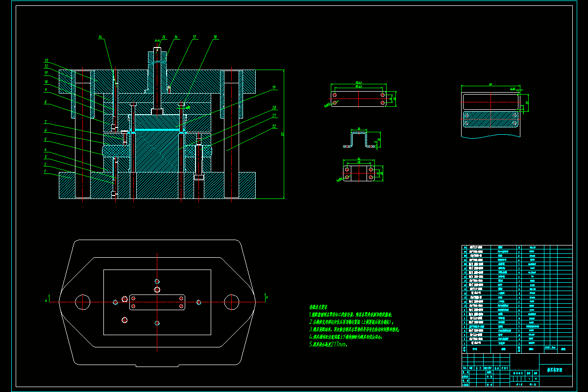Select part balloon number 1
This screenshot has width=588, height=392.
45,172
